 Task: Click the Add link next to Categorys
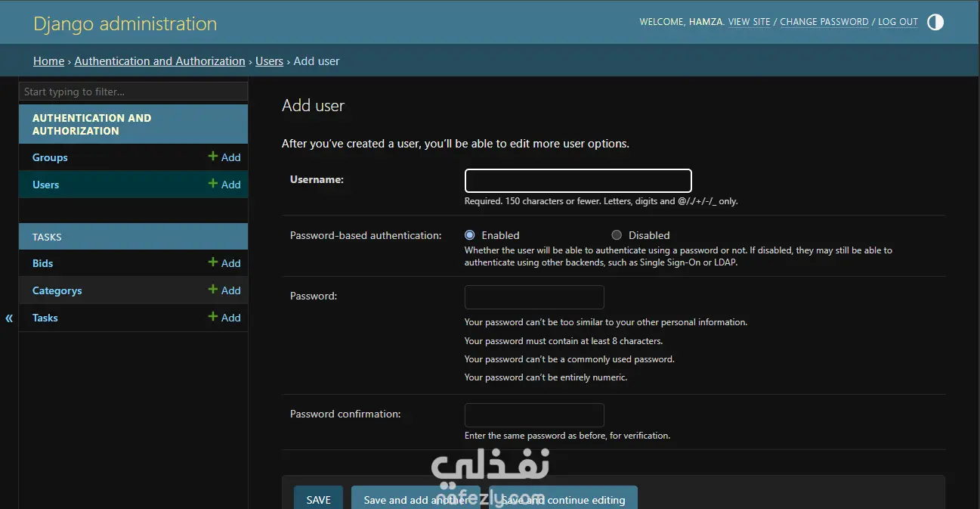pyautogui.click(x=224, y=290)
